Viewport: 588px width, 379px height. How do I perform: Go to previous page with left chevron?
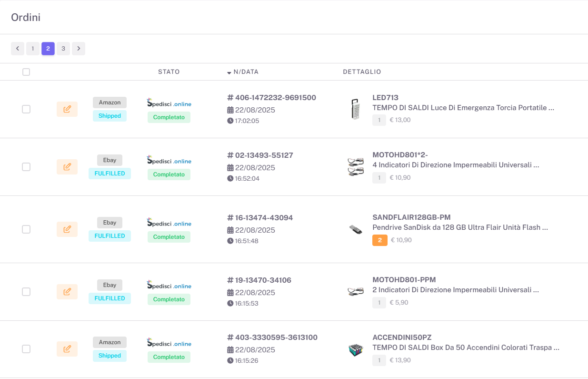pos(18,49)
